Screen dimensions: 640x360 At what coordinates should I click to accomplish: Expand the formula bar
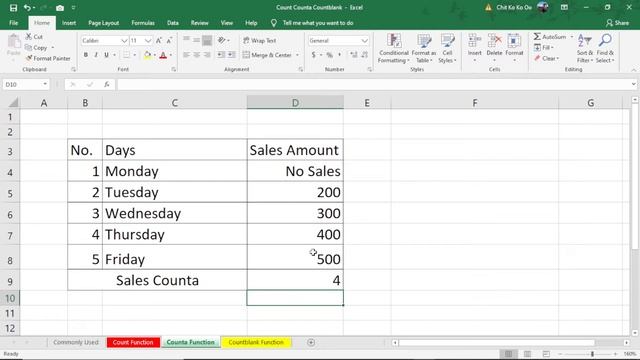[x=633, y=84]
